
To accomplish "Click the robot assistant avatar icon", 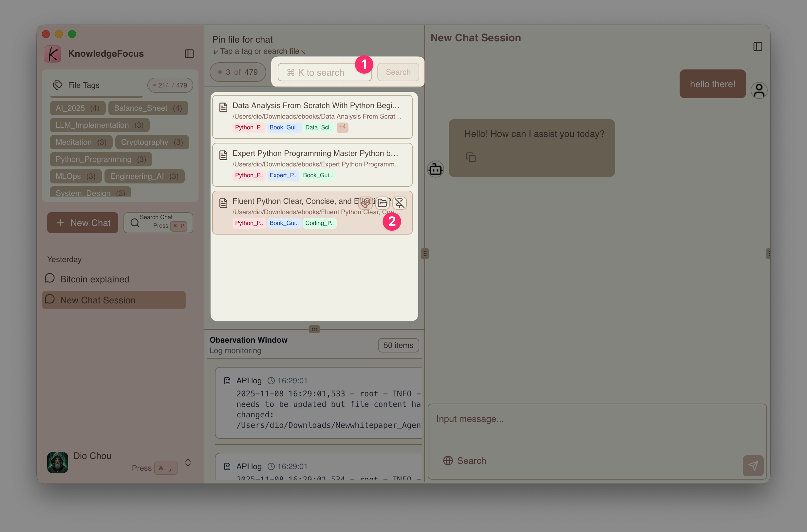I will [x=436, y=169].
